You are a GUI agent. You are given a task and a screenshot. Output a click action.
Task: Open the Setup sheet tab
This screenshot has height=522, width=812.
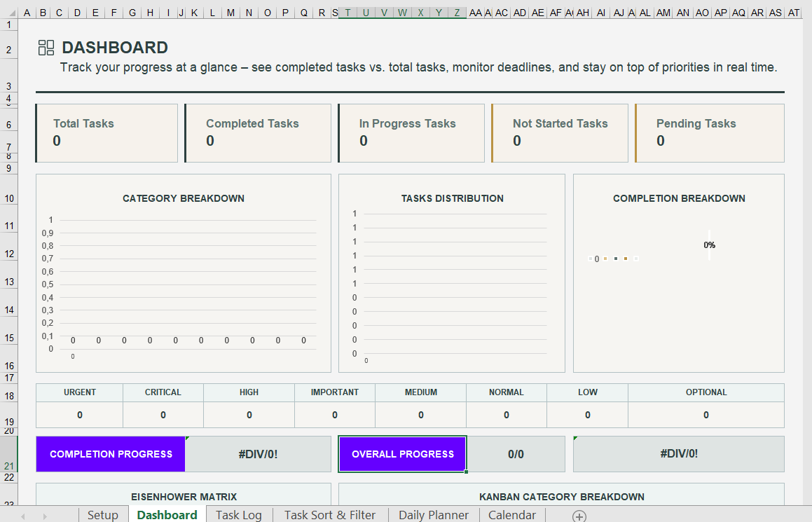(x=102, y=515)
